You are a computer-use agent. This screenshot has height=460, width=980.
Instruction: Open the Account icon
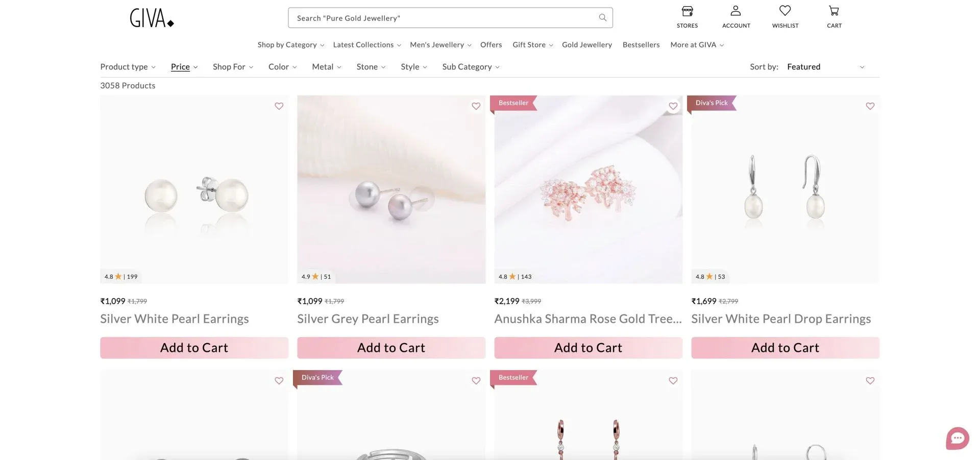pos(736,11)
